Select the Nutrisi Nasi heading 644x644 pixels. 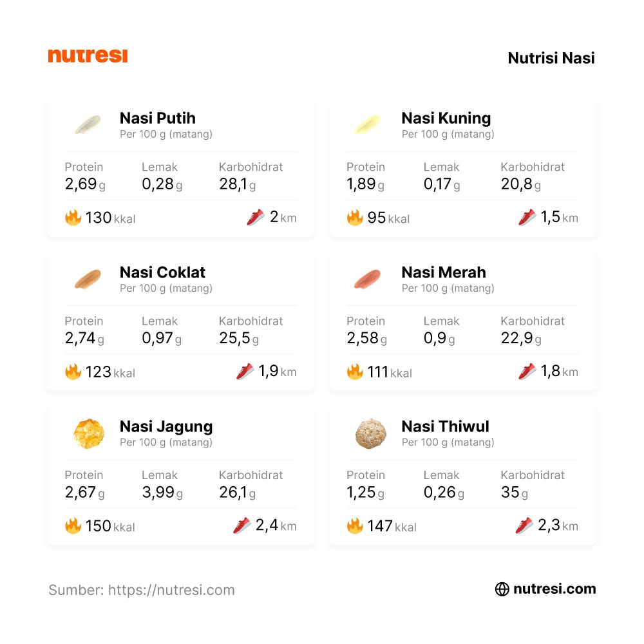(x=551, y=58)
